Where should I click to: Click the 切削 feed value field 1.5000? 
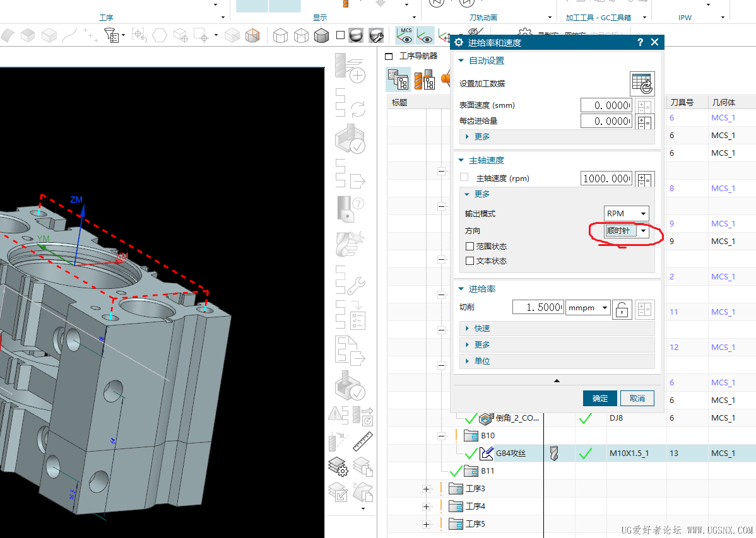538,308
